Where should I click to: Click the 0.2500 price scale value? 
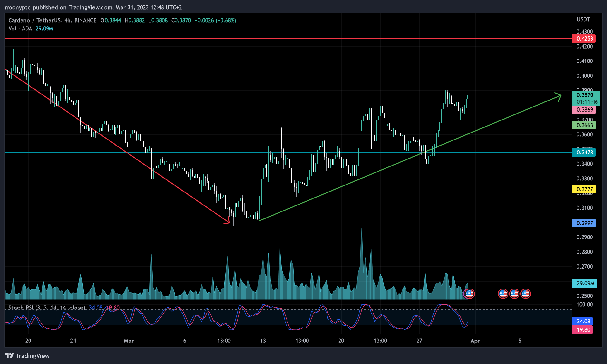(584, 296)
